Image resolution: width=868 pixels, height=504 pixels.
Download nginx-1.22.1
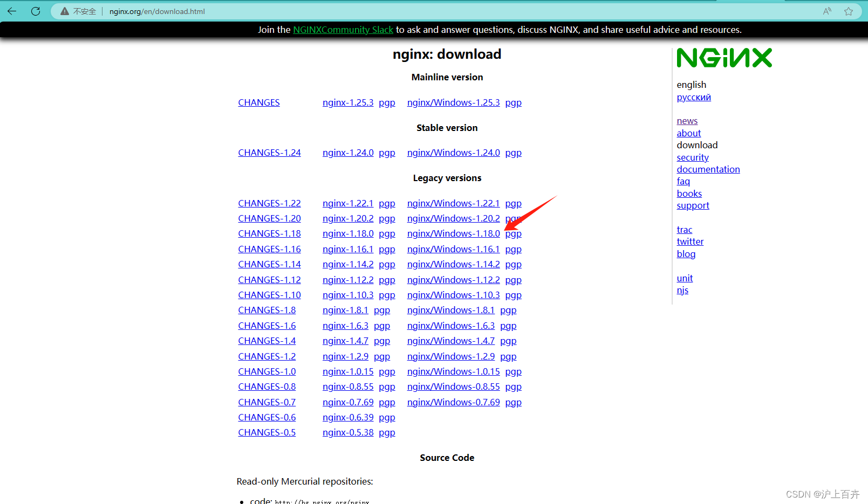[348, 203]
